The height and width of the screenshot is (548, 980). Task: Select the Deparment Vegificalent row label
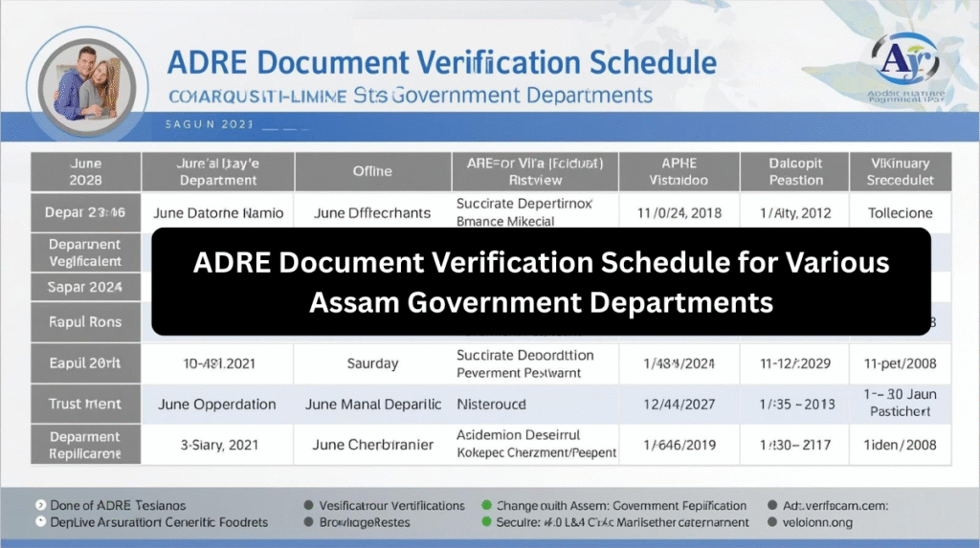pos(85,252)
